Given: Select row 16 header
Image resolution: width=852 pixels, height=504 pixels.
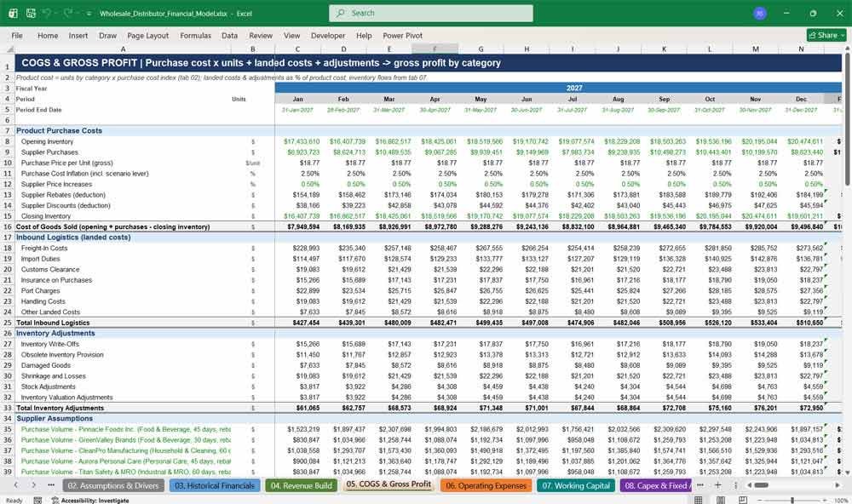Looking at the screenshot, I should [x=7, y=227].
